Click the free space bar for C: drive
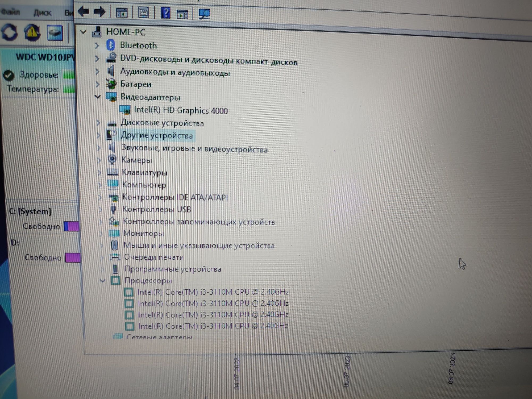 pyautogui.click(x=72, y=226)
